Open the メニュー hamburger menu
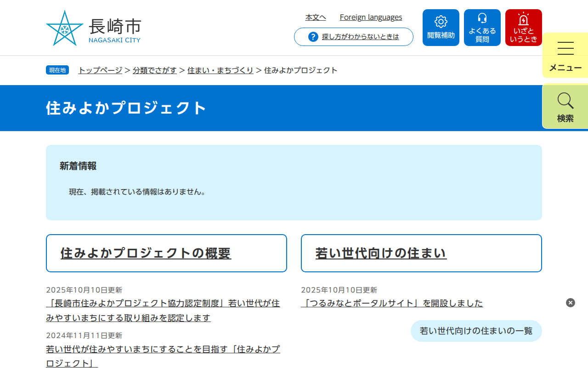This screenshot has width=588, height=368. (565, 56)
